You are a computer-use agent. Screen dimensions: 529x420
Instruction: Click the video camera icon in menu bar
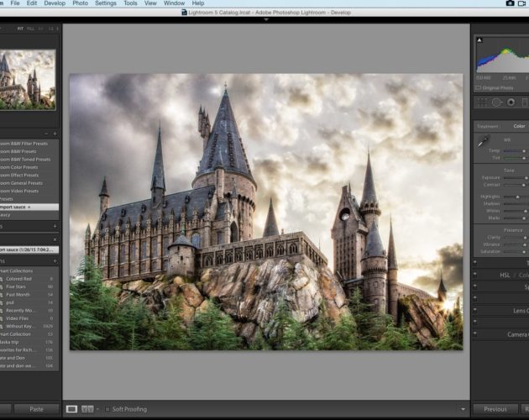click(522, 3)
